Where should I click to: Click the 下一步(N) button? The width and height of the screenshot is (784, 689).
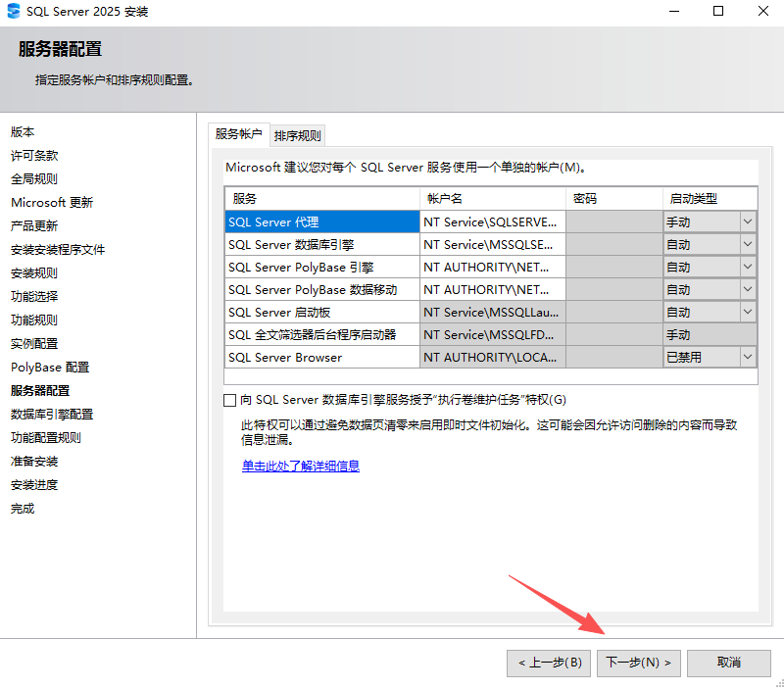638,663
